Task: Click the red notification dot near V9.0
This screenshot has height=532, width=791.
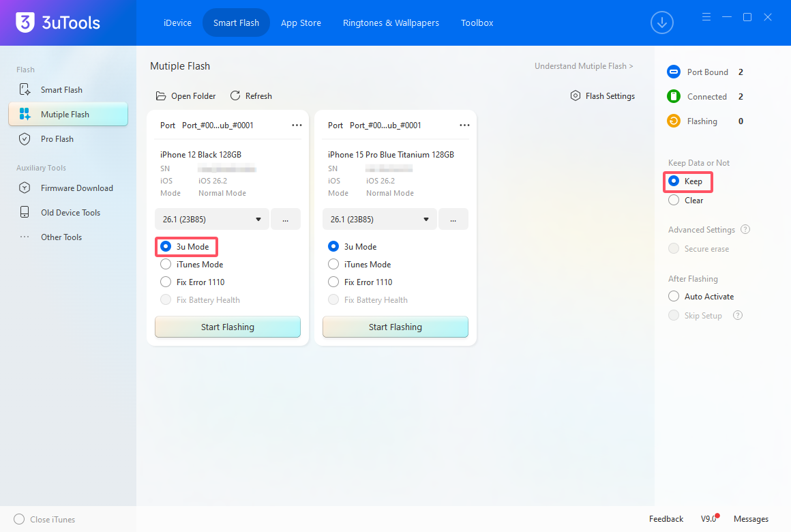Action: click(717, 515)
